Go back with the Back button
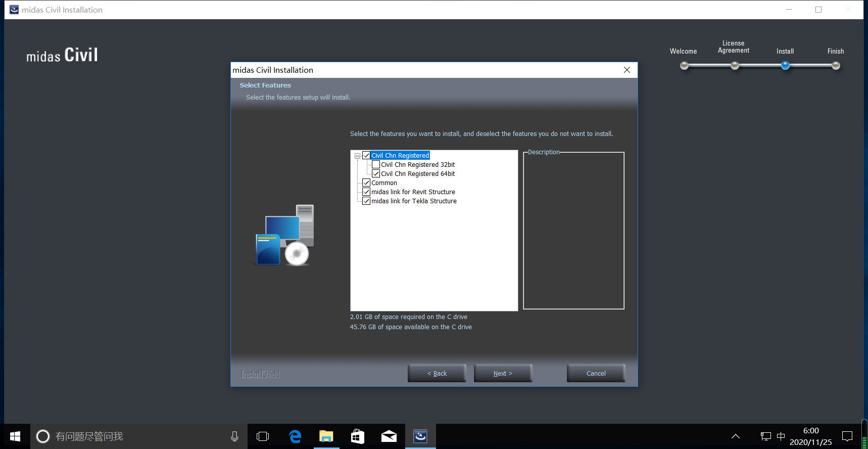Viewport: 868px width, 449px height. 437,373
